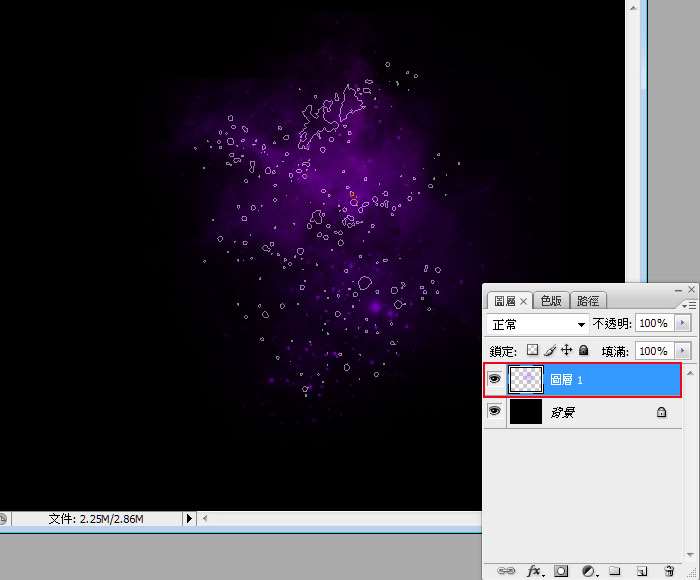Lock image pixels brush icon
The width and height of the screenshot is (700, 580).
point(550,350)
